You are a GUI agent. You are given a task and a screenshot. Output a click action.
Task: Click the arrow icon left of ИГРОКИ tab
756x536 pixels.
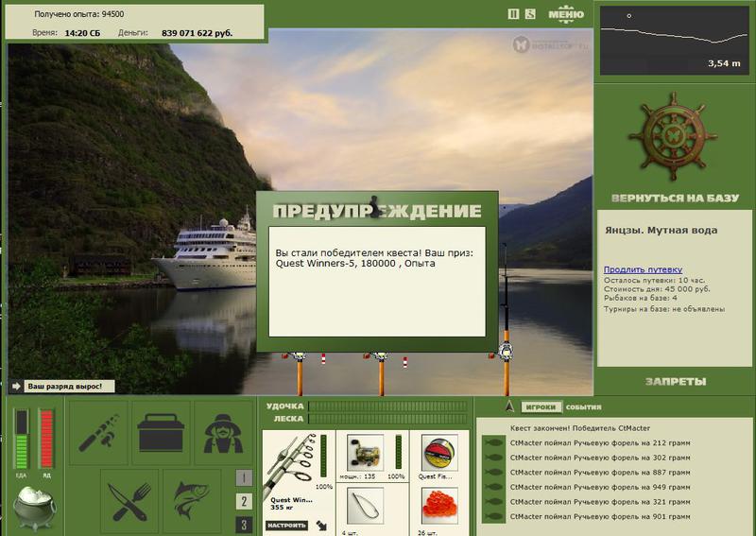click(510, 406)
